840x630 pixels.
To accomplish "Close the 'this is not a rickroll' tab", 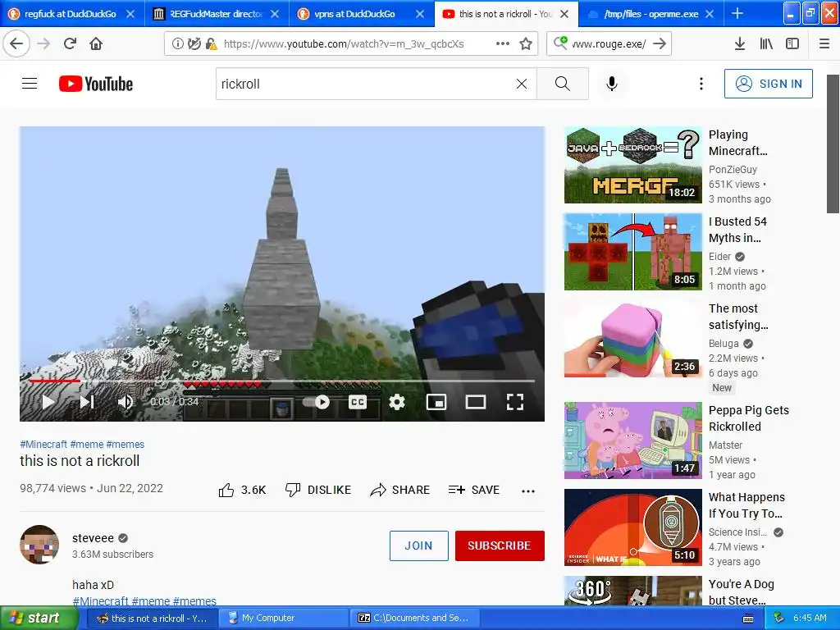I will 564,14.
